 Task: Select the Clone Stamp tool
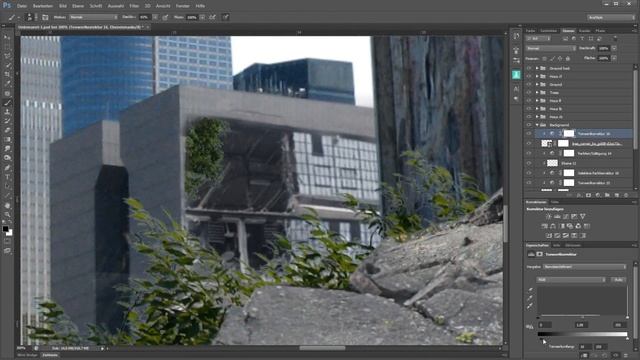pyautogui.click(x=7, y=112)
